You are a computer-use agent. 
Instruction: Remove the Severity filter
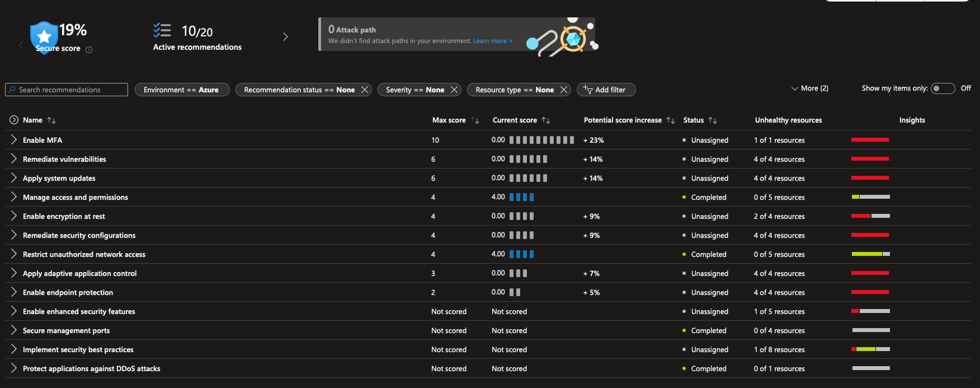(454, 90)
